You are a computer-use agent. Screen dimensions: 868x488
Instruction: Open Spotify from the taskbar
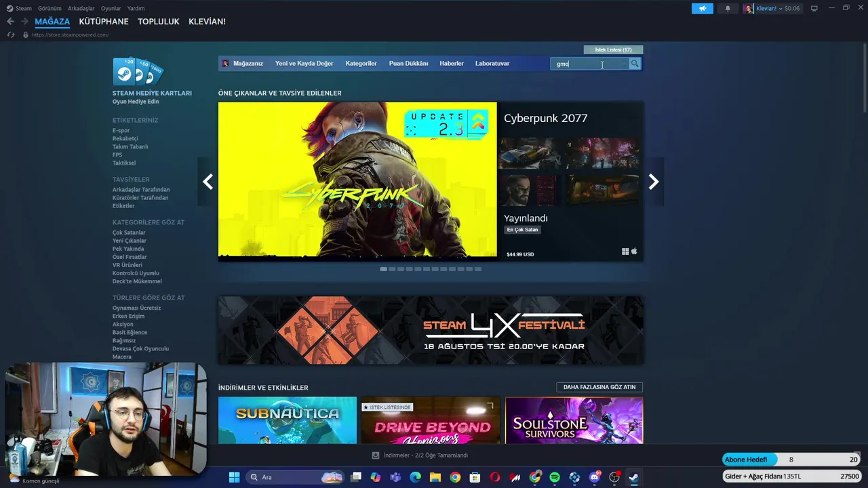(555, 477)
